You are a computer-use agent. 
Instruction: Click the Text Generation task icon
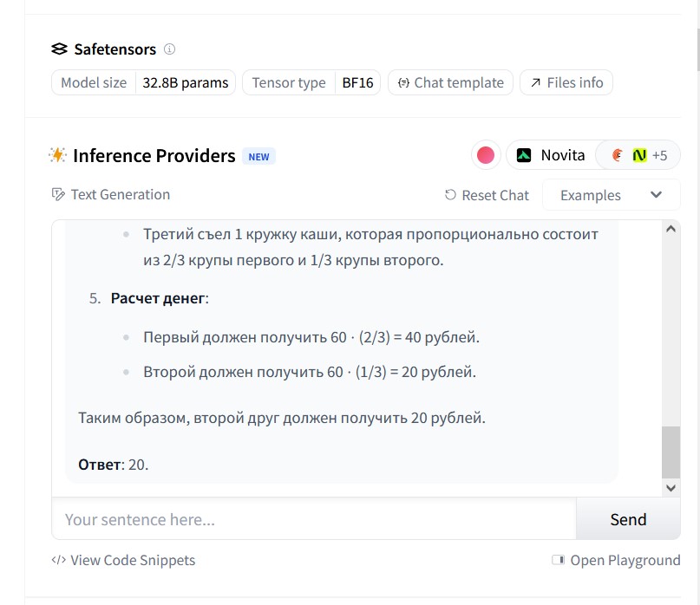pos(59,195)
